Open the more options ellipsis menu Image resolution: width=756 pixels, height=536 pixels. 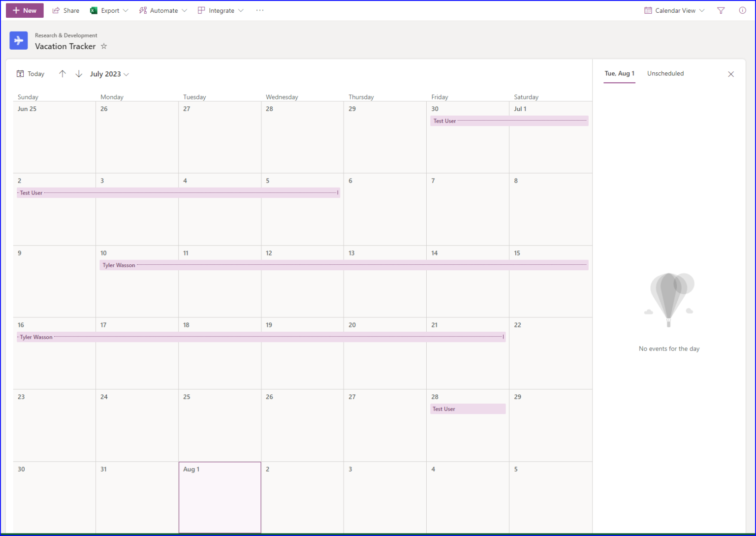260,10
